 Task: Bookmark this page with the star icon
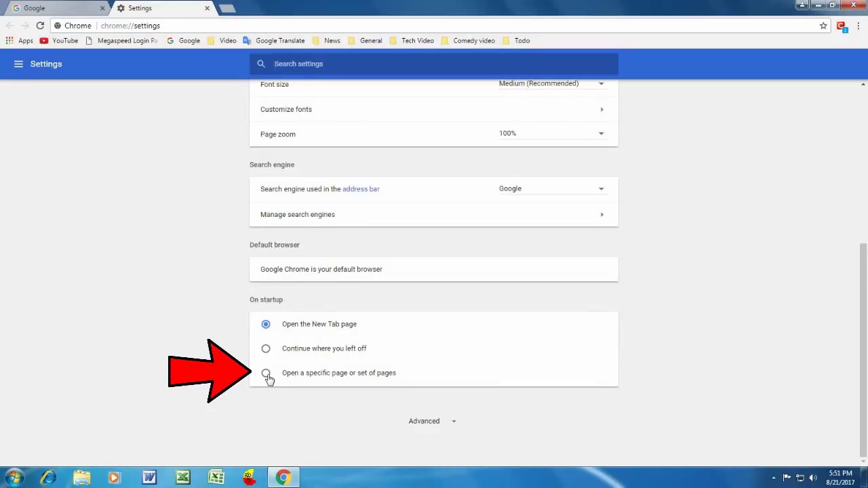point(823,26)
